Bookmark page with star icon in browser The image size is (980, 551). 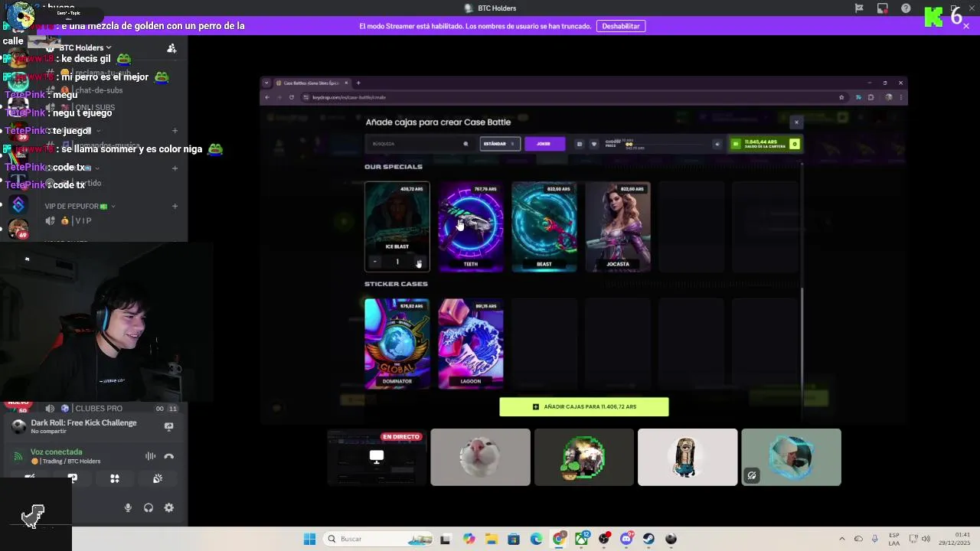click(x=841, y=97)
